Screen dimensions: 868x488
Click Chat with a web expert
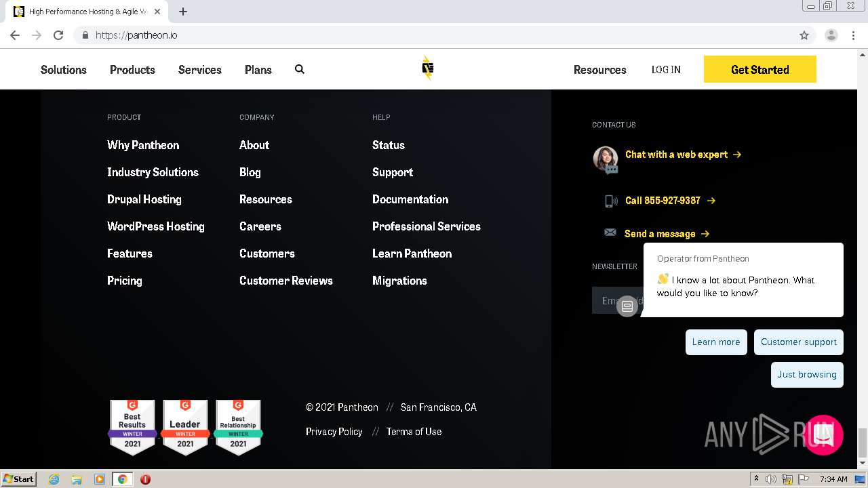coord(683,155)
